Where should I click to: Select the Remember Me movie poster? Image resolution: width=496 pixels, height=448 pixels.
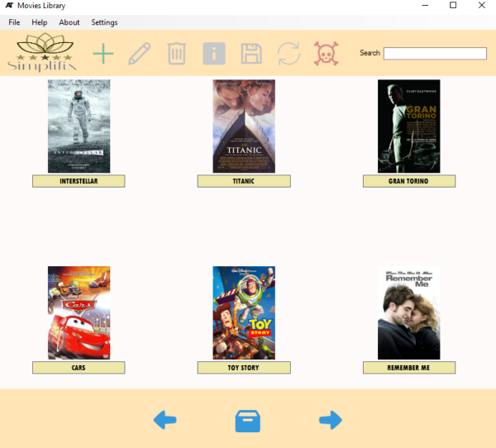[408, 313]
